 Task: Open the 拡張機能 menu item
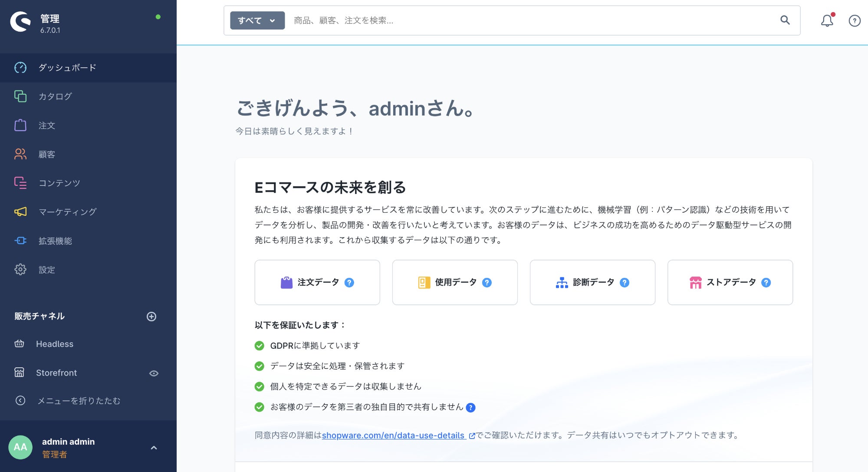[x=55, y=241]
